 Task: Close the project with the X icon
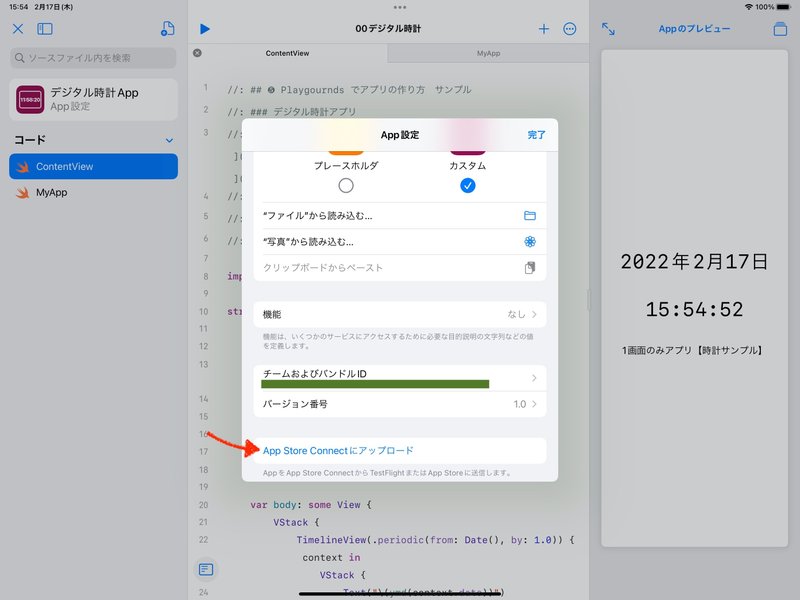pos(18,29)
